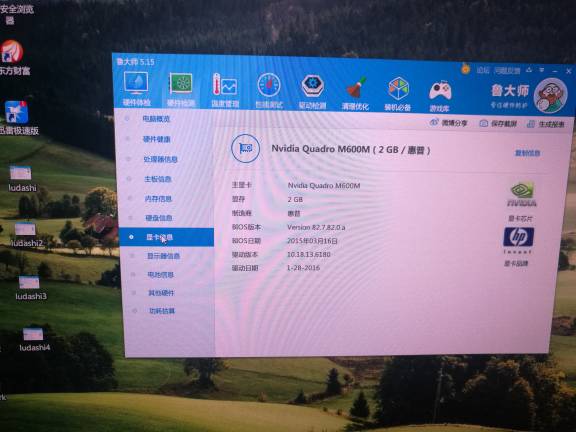
Task: Click the 复制信息 link
Action: click(x=528, y=153)
